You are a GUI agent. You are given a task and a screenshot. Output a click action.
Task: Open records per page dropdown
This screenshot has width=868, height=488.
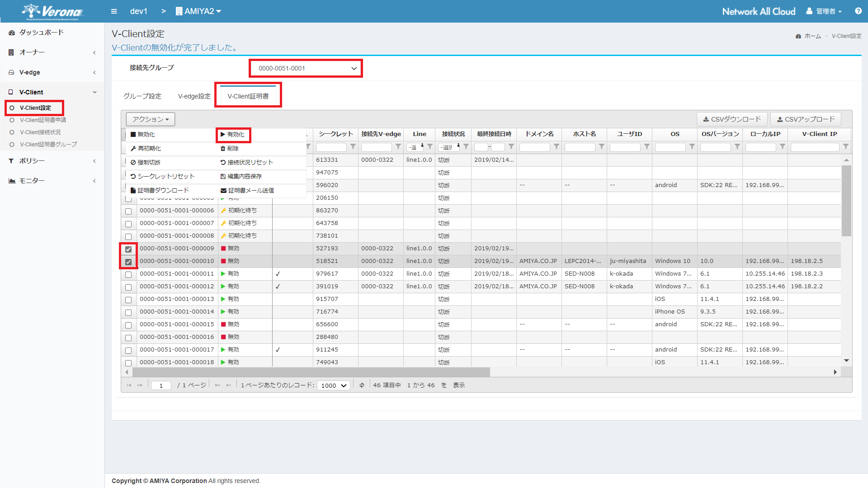point(334,385)
